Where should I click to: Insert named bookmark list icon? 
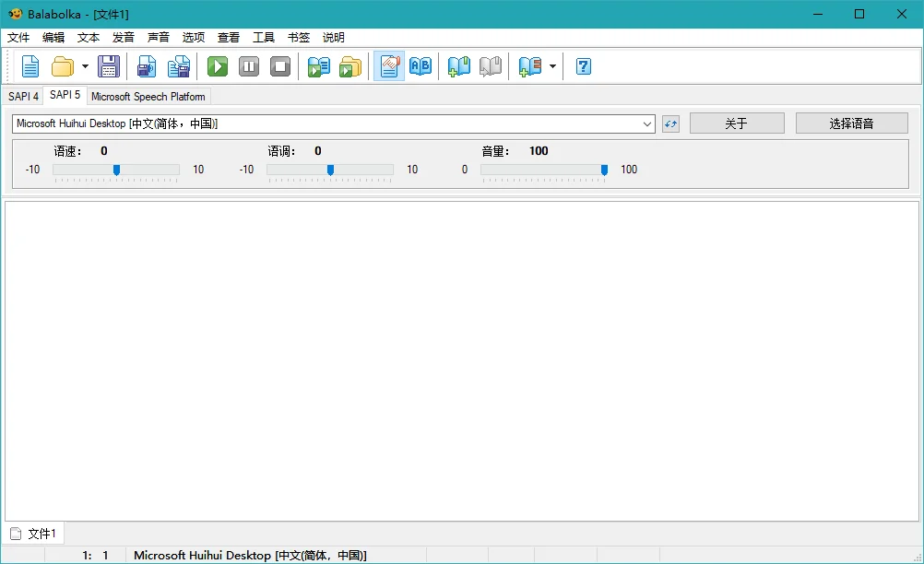[529, 66]
